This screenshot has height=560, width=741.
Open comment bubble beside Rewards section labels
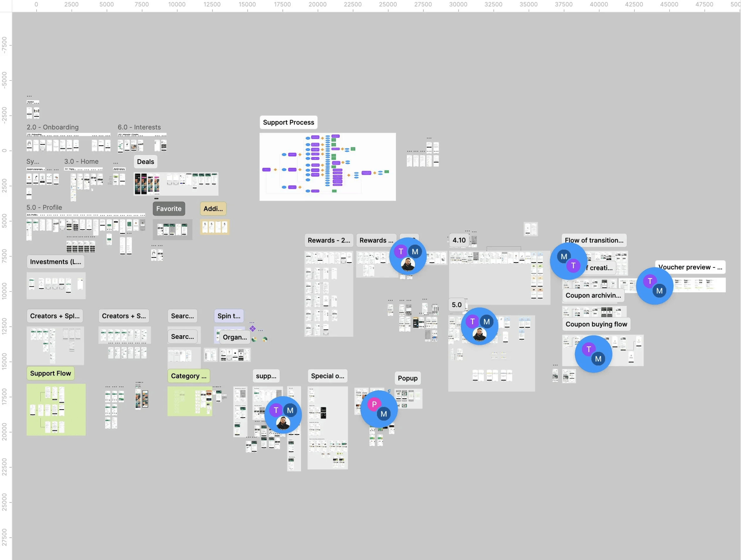[x=408, y=256]
